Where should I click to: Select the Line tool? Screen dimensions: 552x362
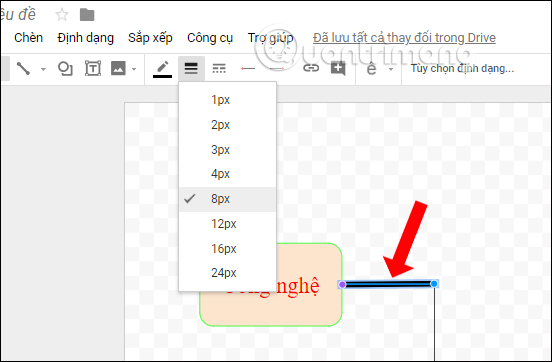click(23, 68)
